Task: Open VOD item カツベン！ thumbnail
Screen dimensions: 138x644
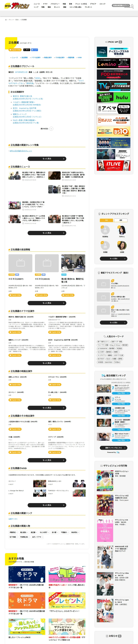Action: pyautogui.click(x=40, y=484)
